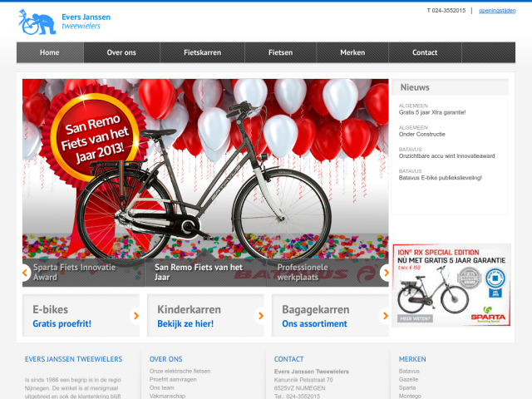Screen dimensions: 532x399
Task: Advance carousel with right orange arrow
Action: [x=386, y=272]
